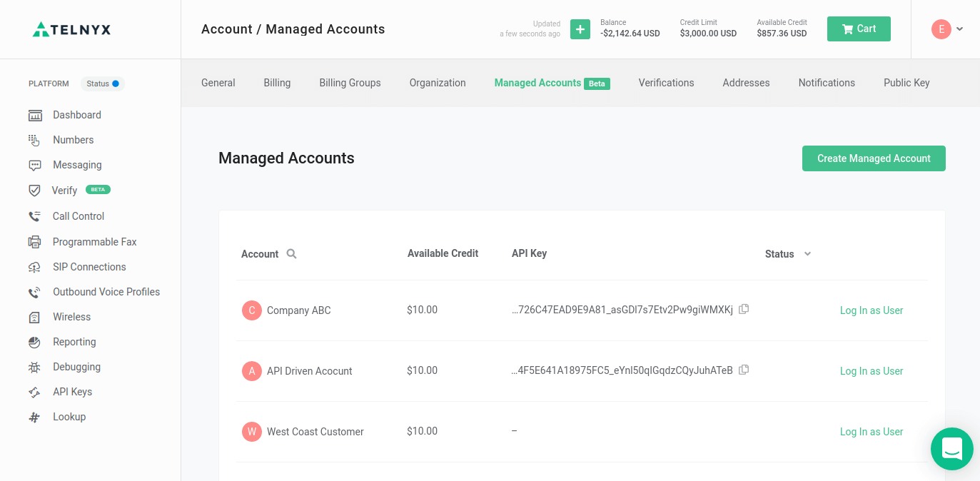Open the Notifications tab

pos(827,83)
